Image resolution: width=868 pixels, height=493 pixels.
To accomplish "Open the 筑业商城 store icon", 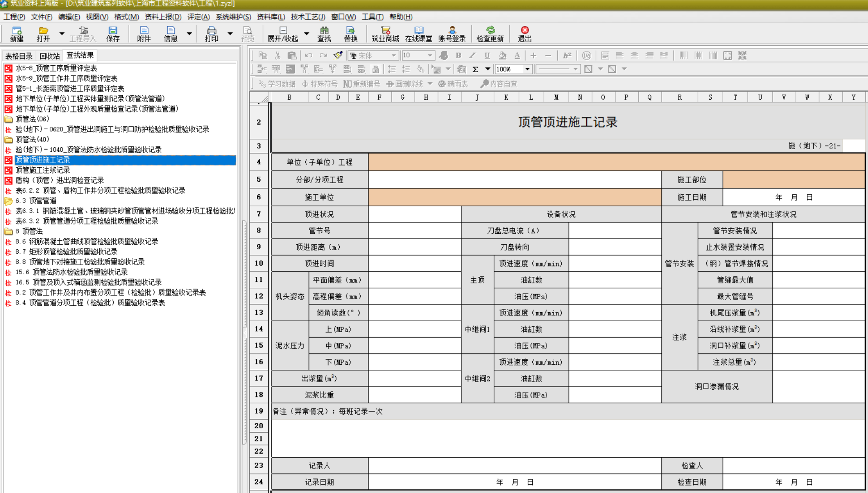I will 385,34.
